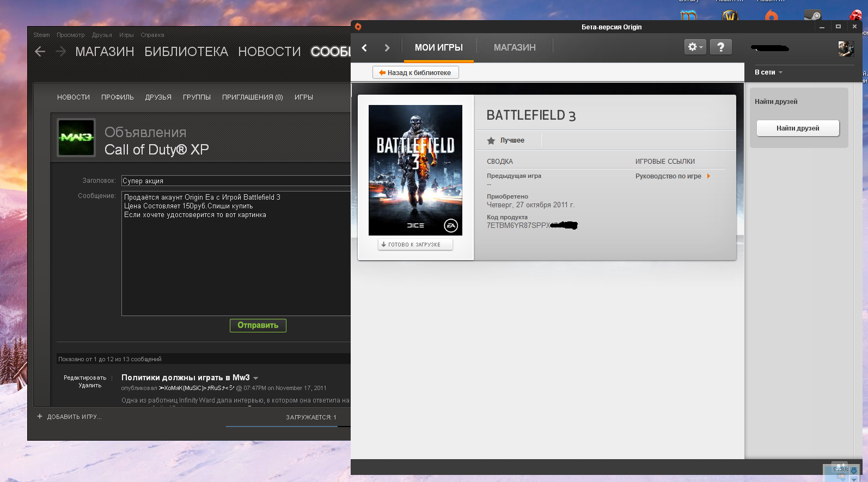
Task: Click inside the Сообщение text area
Action: coord(236,253)
